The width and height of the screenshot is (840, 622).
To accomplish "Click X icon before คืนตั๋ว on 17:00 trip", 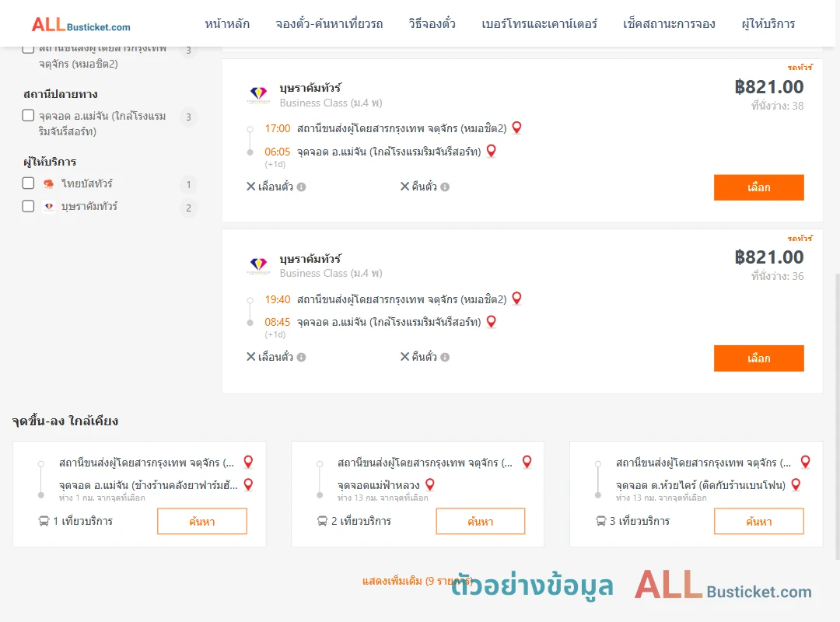I will coord(405,187).
